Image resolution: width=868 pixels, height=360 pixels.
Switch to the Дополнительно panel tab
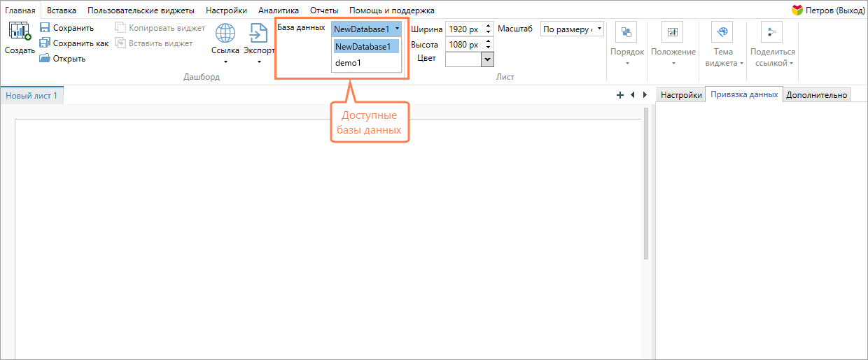click(x=817, y=95)
